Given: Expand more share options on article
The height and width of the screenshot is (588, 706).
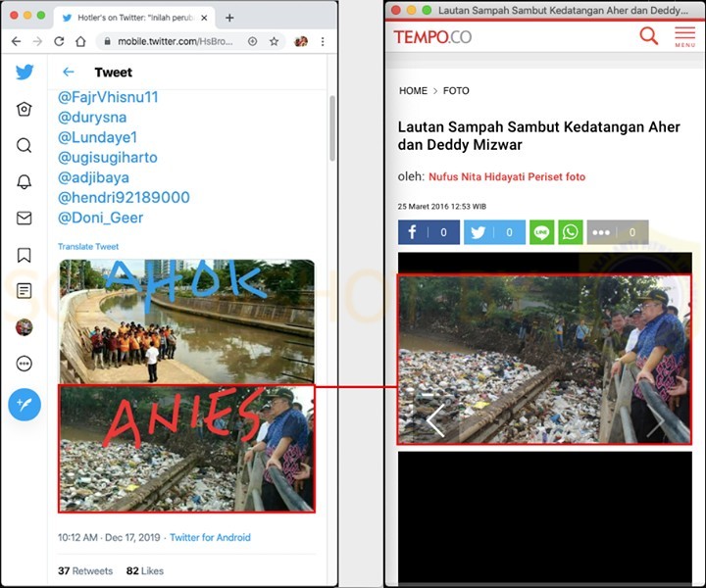Looking at the screenshot, I should coord(618,232).
